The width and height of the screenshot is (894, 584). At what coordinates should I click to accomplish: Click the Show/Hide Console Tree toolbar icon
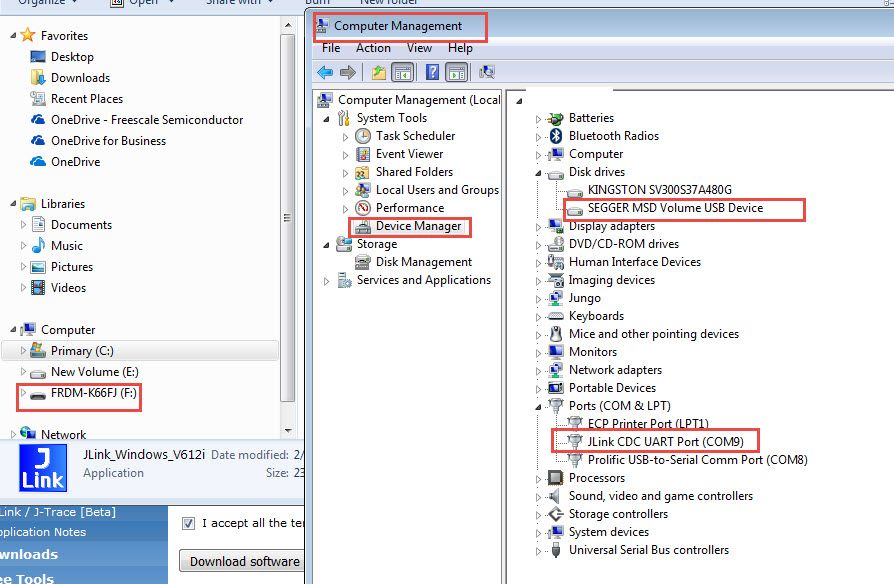[x=403, y=72]
